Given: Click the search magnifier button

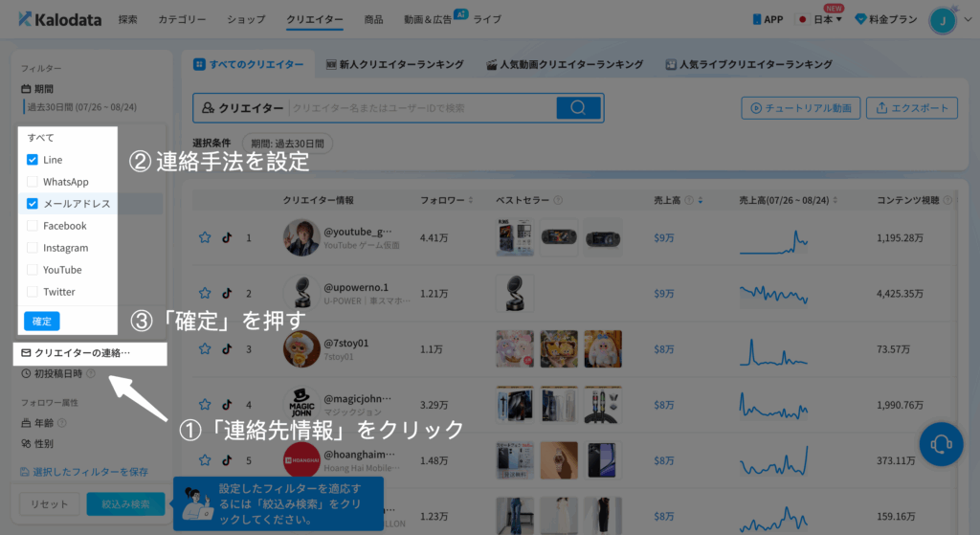Looking at the screenshot, I should (578, 108).
